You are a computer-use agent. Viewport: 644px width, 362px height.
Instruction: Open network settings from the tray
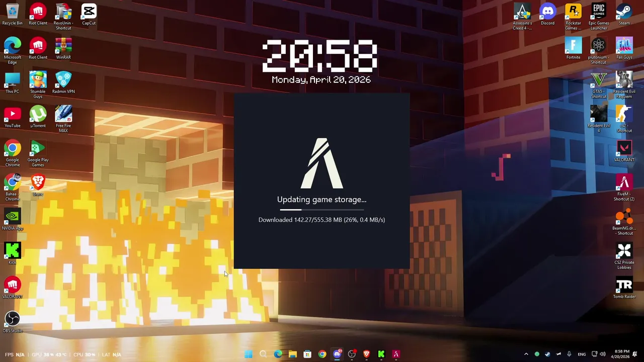pos(594,354)
